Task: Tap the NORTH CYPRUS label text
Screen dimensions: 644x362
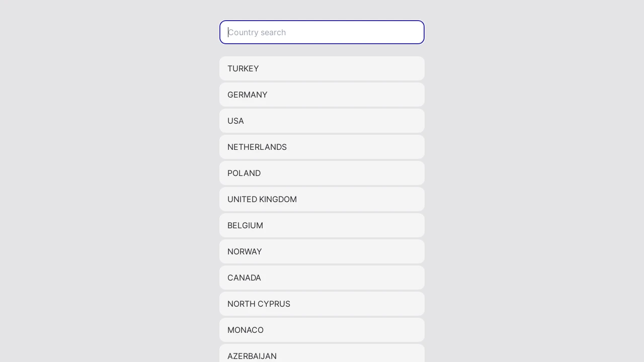Action: (259, 304)
